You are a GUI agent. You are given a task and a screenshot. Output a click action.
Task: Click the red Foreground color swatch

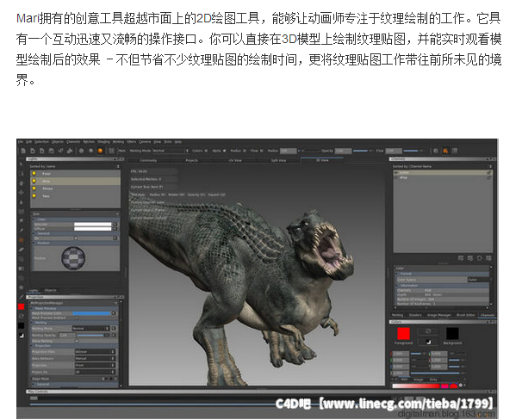[x=403, y=334]
